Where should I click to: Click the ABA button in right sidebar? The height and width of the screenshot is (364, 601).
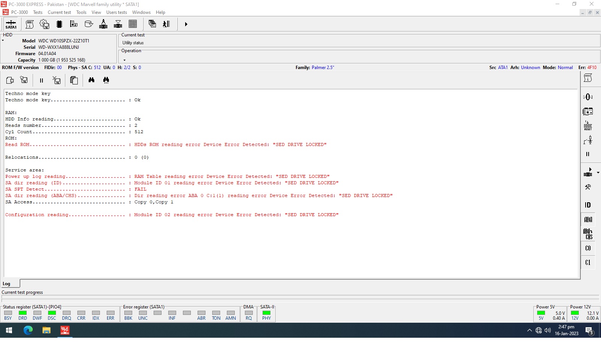click(588, 220)
